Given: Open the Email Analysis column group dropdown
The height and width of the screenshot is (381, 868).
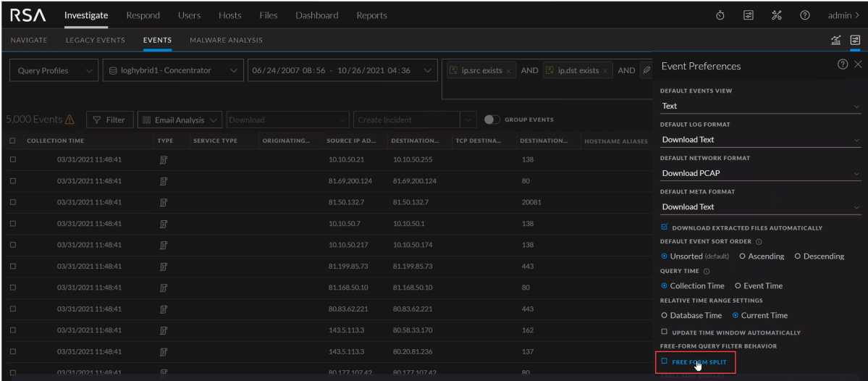Looking at the screenshot, I should click(x=180, y=120).
